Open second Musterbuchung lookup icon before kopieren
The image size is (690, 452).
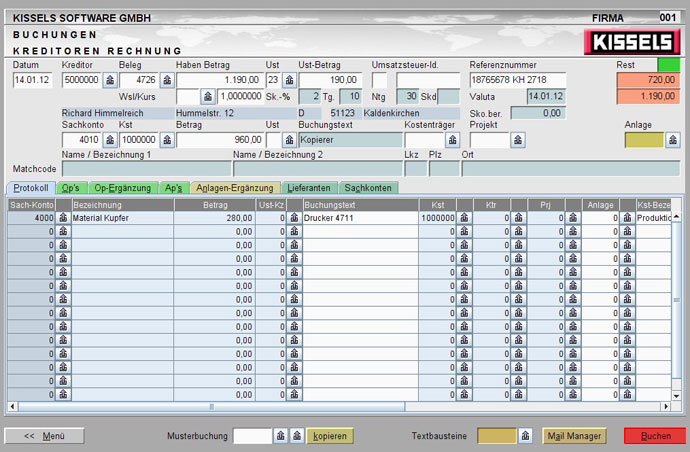pos(297,436)
